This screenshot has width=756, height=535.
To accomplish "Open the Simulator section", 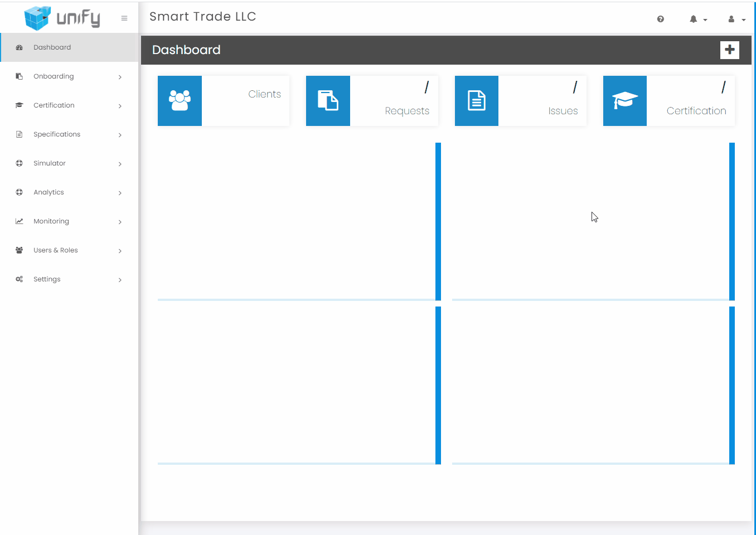I will pyautogui.click(x=49, y=163).
